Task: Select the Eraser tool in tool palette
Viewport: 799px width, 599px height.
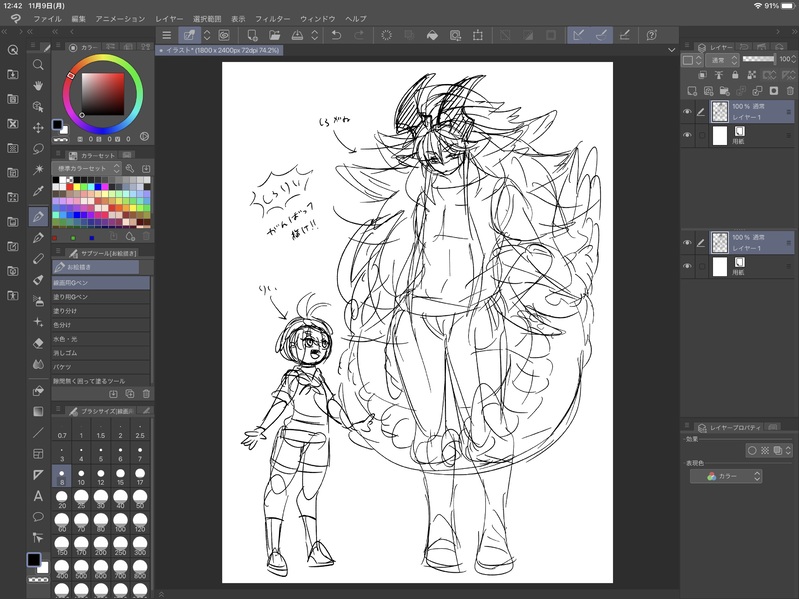Action: tap(38, 259)
